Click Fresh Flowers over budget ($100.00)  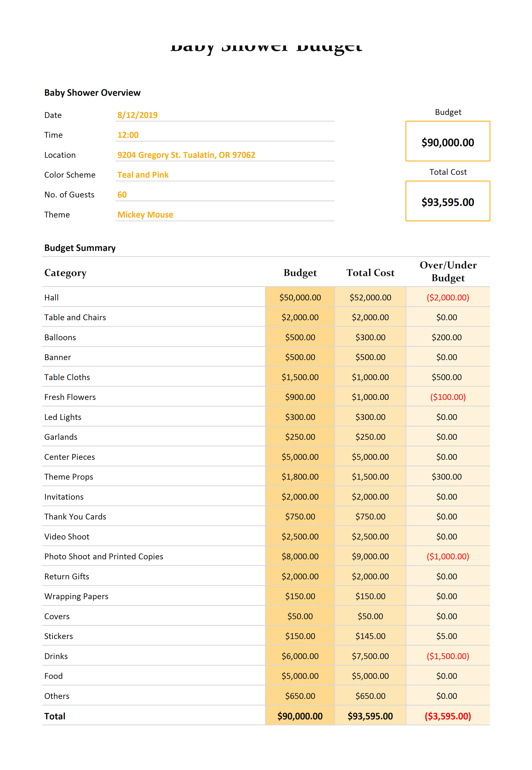tap(448, 397)
